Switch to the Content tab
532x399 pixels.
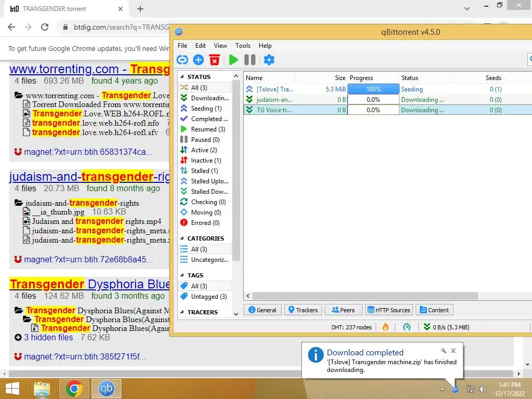pos(434,310)
